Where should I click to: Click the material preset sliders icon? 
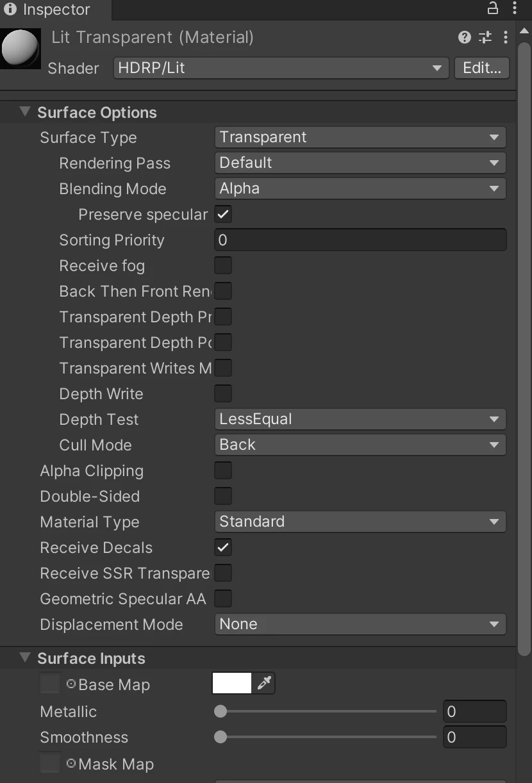pyautogui.click(x=485, y=37)
